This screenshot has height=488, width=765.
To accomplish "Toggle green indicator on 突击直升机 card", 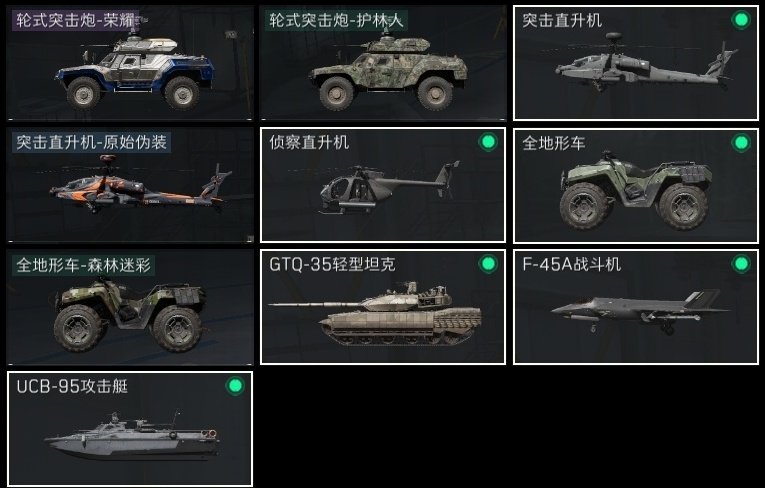I will (741, 20).
